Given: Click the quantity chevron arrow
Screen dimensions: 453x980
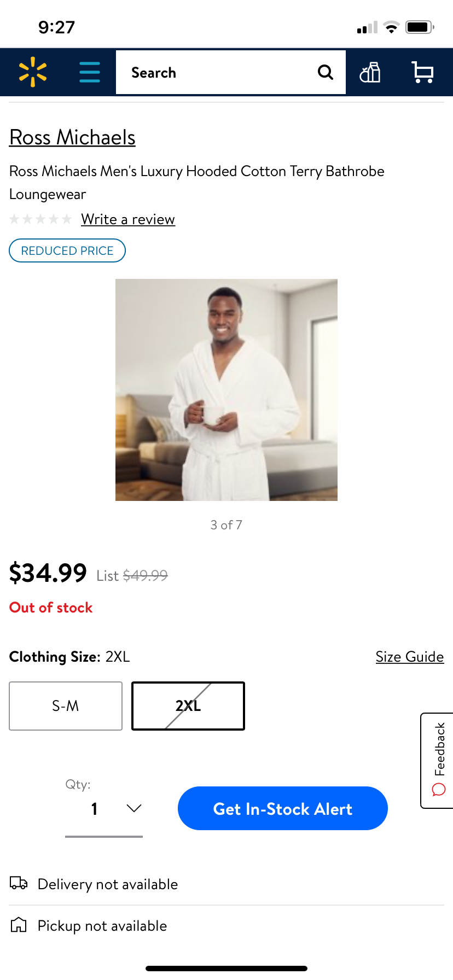Looking at the screenshot, I should coord(134,808).
